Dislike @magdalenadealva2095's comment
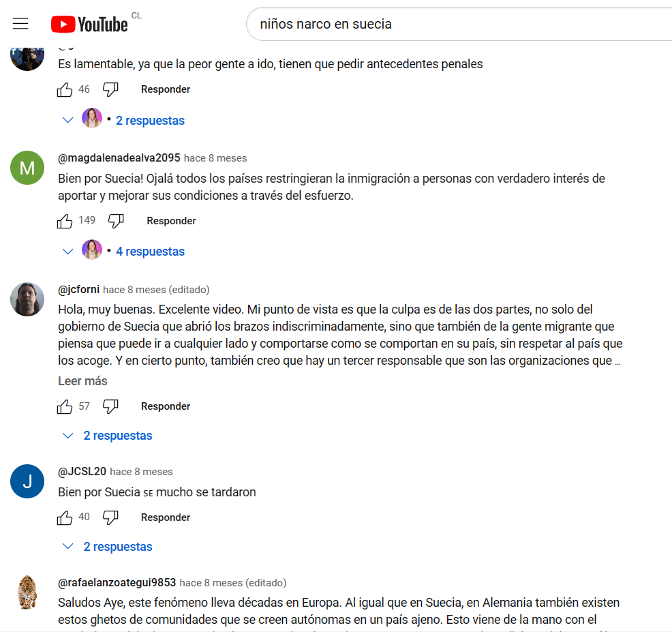Image resolution: width=672 pixels, height=632 pixels. click(x=116, y=222)
